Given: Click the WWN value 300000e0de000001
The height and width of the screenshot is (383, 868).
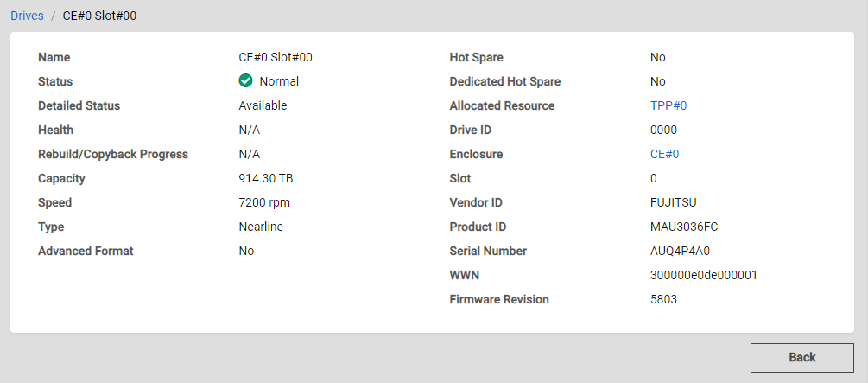Looking at the screenshot, I should tap(703, 275).
